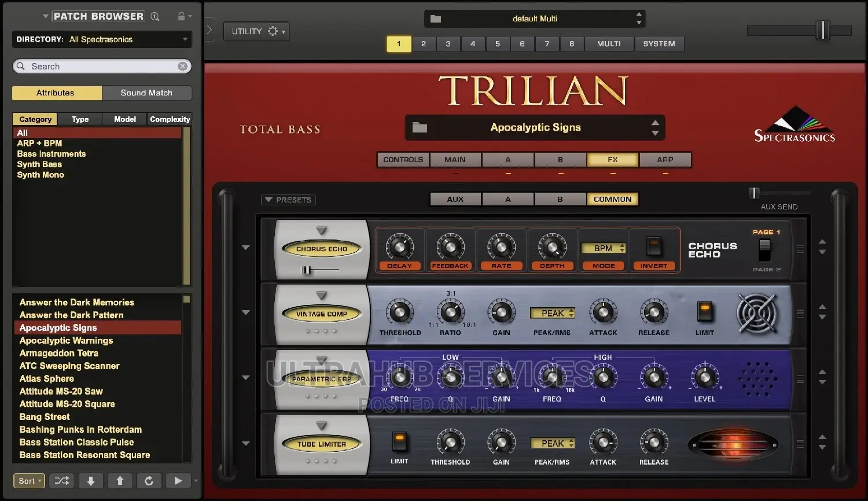The height and width of the screenshot is (501, 868).
Task: Move Vintage Comp slot with up/down arrows
Action: tap(822, 312)
